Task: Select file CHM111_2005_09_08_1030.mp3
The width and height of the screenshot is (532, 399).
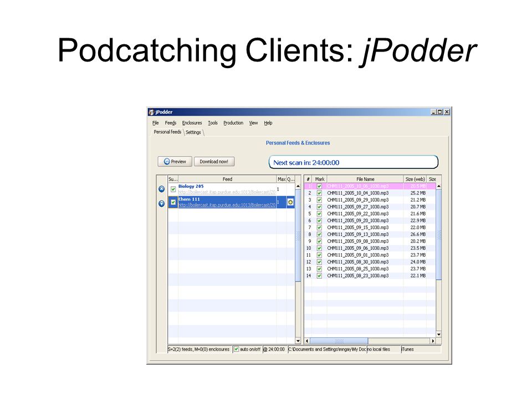Action: pyautogui.click(x=357, y=241)
